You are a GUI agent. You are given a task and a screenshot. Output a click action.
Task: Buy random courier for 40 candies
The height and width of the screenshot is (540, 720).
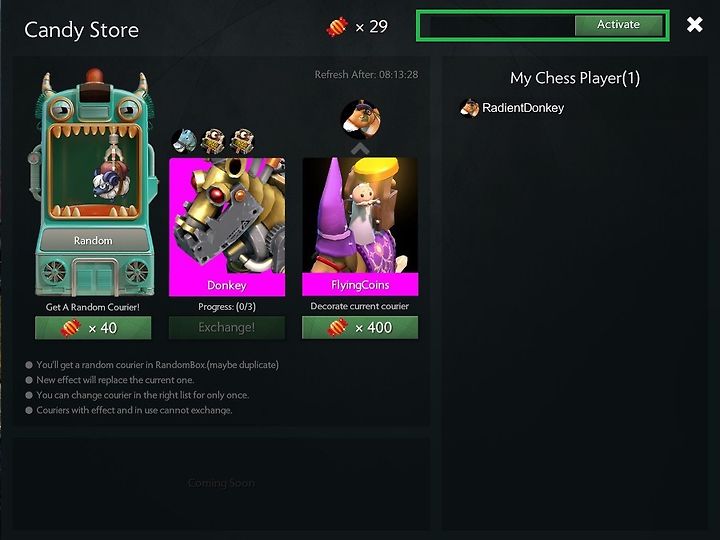click(93, 328)
